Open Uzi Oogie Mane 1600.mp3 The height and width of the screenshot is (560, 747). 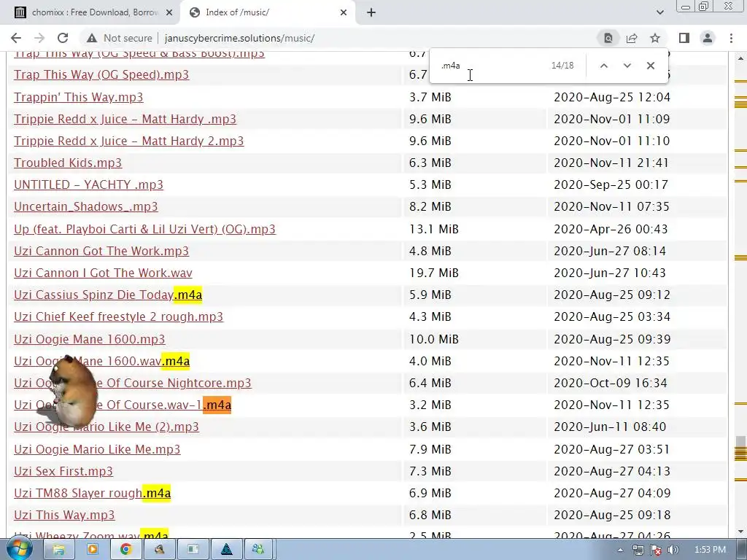[90, 339]
